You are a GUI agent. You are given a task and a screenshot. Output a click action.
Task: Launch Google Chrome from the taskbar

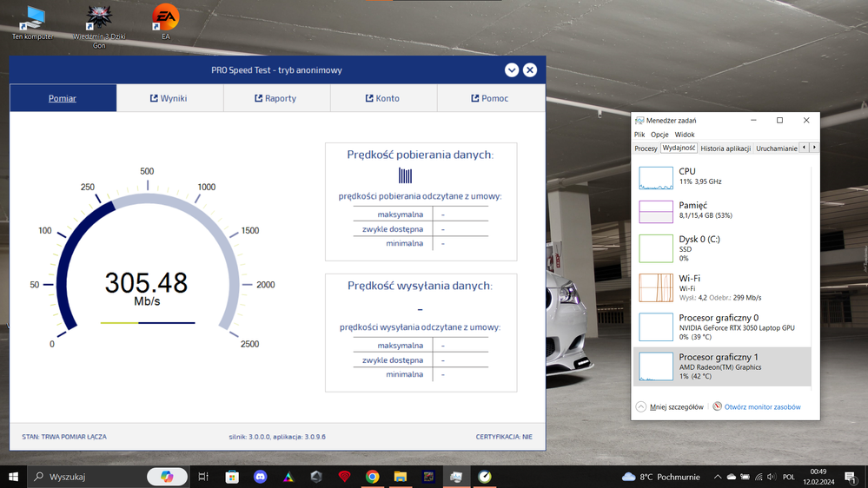[x=372, y=477]
